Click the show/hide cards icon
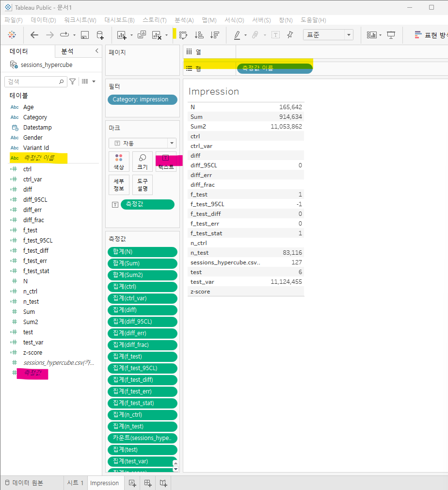 pos(371,35)
